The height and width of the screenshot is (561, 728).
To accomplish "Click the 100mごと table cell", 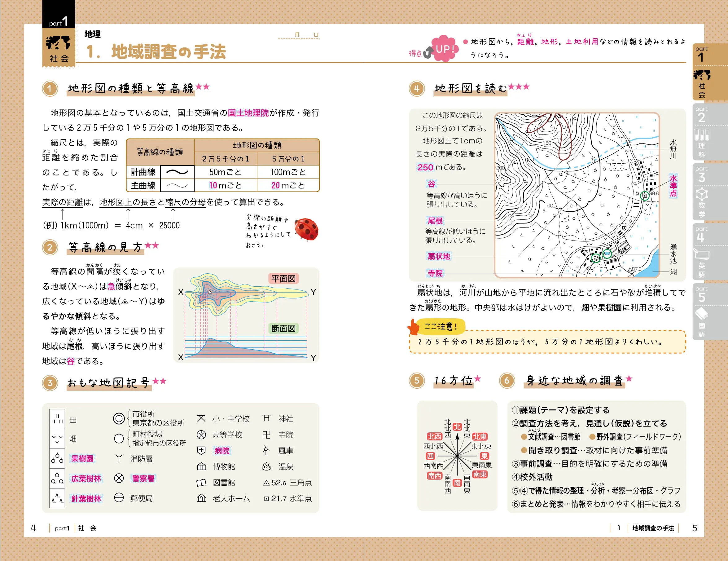I will click(288, 172).
